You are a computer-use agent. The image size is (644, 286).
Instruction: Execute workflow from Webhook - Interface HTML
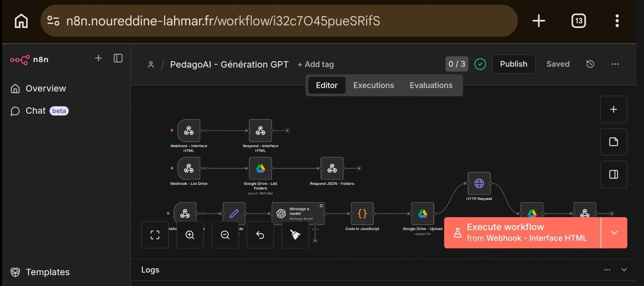[522, 233]
